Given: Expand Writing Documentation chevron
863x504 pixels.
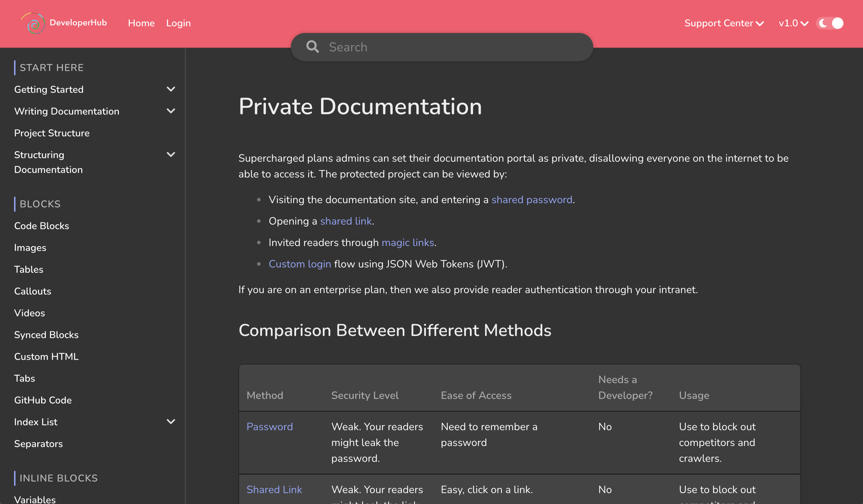Looking at the screenshot, I should point(171,111).
